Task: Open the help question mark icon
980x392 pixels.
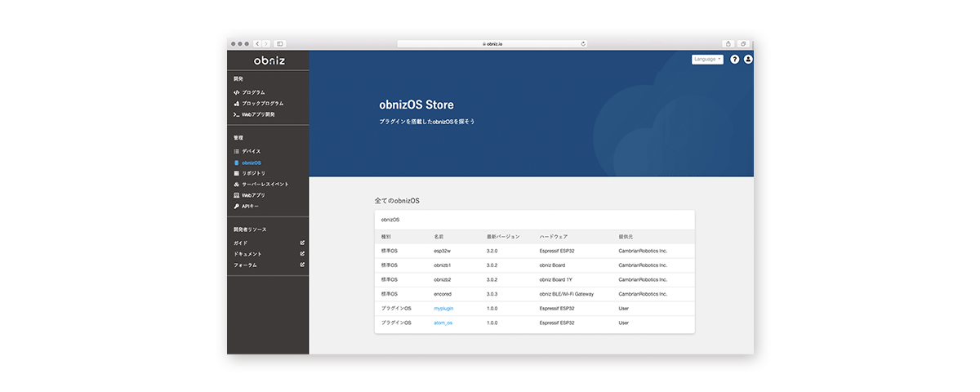Action: 734,60
